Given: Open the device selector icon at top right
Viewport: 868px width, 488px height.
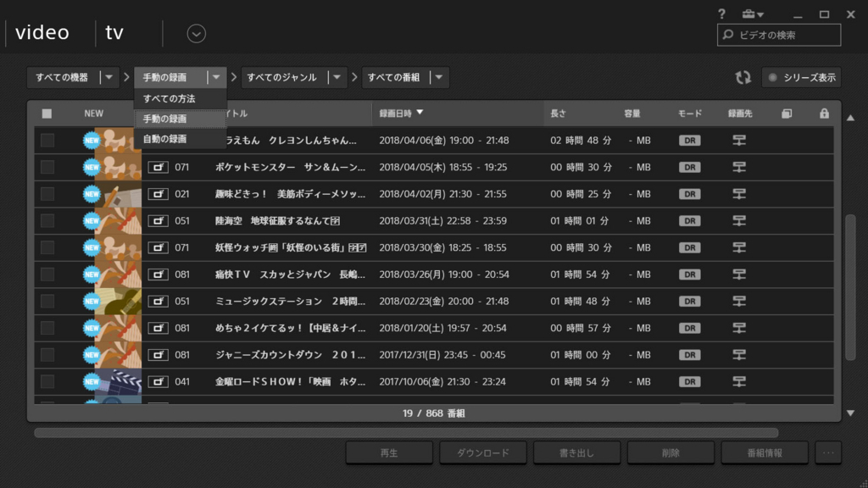Looking at the screenshot, I should tap(751, 14).
